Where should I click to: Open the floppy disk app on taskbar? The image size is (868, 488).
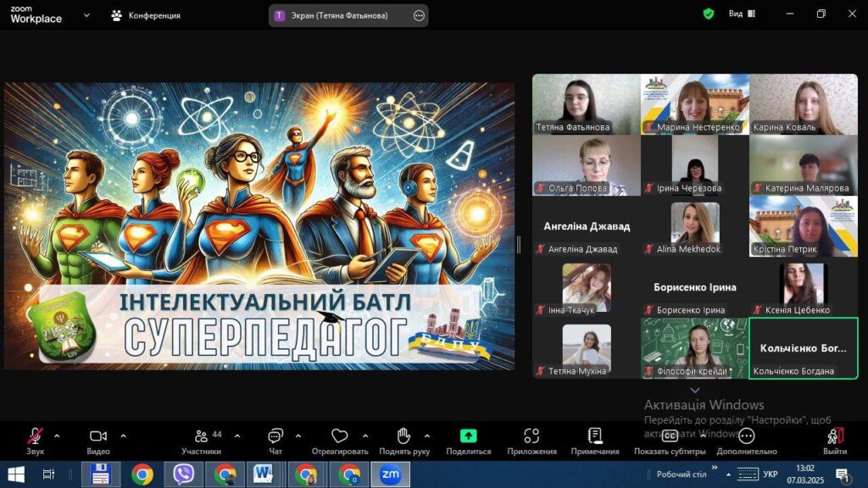click(101, 474)
